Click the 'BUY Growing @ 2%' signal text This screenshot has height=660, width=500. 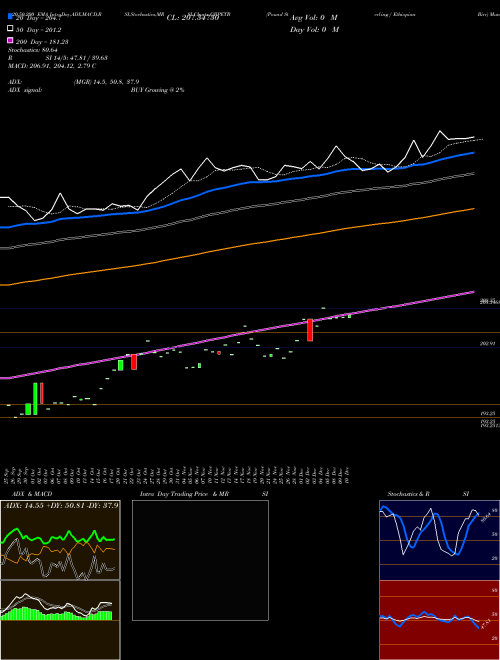157,90
